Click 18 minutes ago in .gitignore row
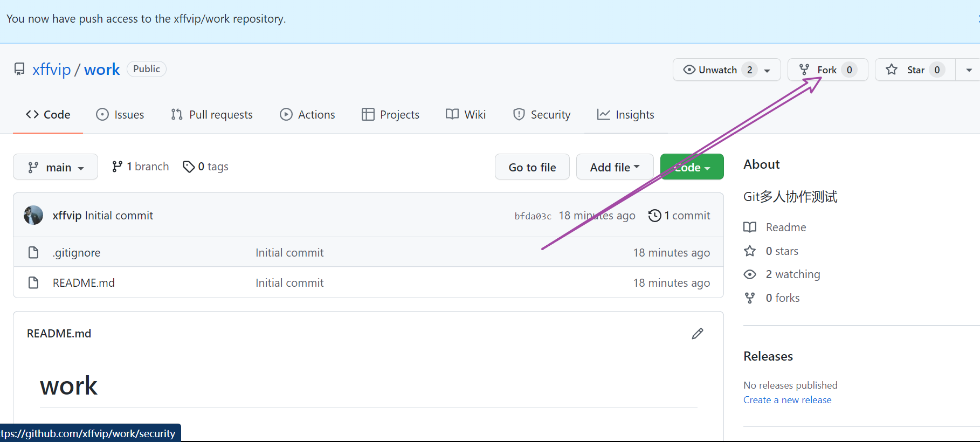Viewport: 980px width, 442px height. pos(671,253)
